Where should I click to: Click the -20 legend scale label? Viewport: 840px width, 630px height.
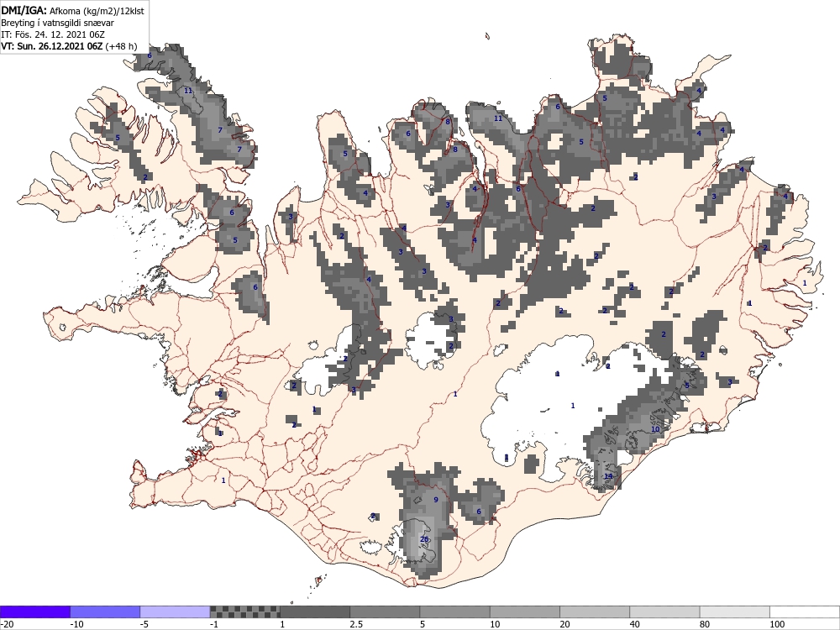7,624
